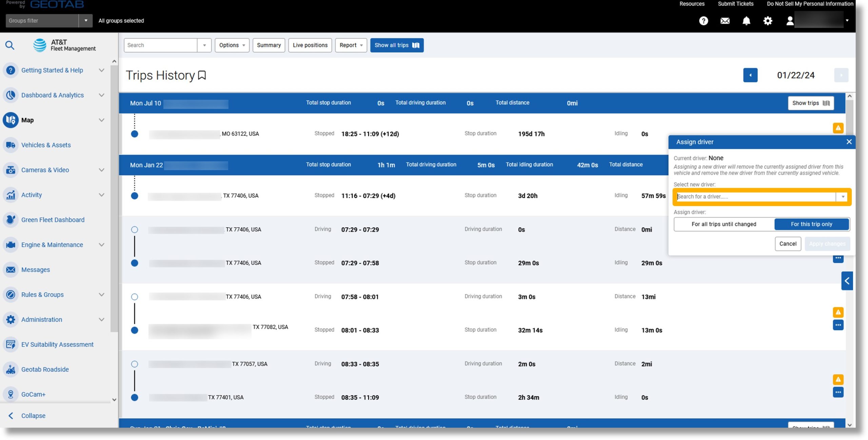Screen dimensions: 868x440
Task: Click the user profile icon
Action: coord(790,21)
